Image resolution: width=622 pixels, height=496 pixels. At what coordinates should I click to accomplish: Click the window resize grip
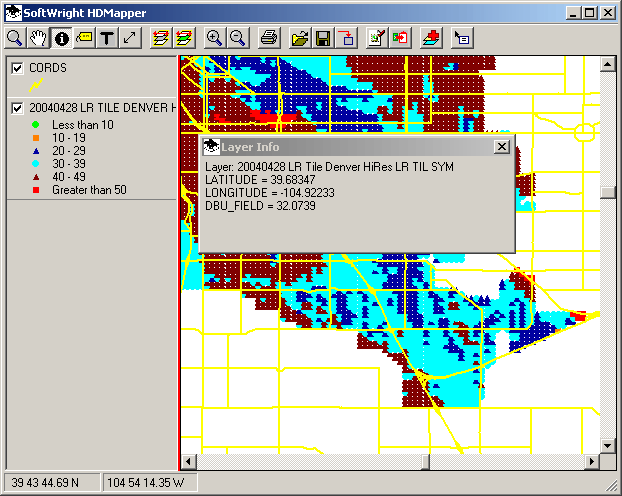click(612, 486)
